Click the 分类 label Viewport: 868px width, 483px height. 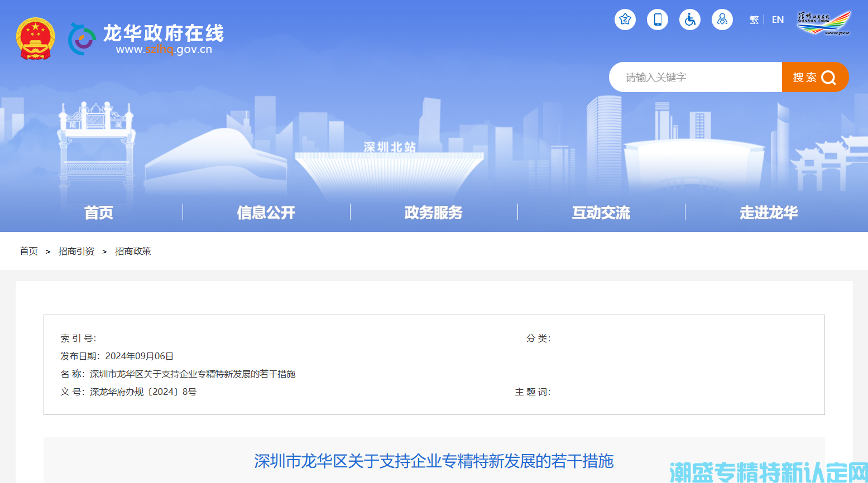[x=539, y=338]
